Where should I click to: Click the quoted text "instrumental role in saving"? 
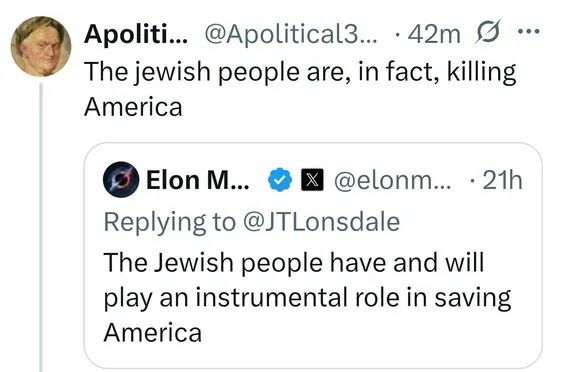point(353,298)
